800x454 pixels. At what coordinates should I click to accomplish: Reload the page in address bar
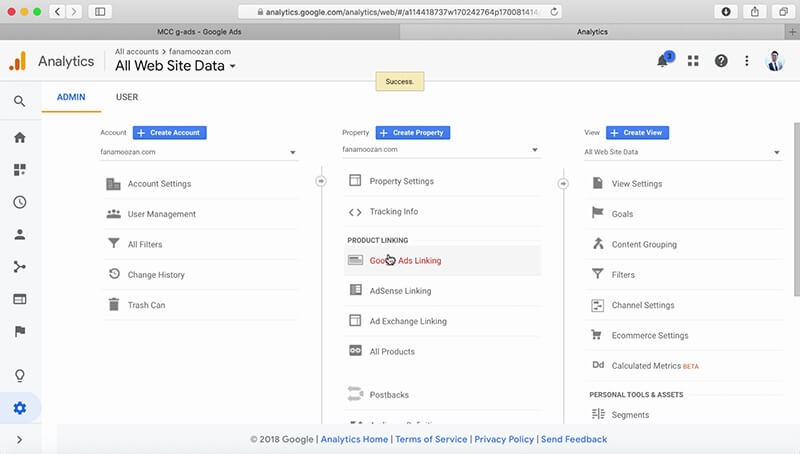tap(554, 11)
